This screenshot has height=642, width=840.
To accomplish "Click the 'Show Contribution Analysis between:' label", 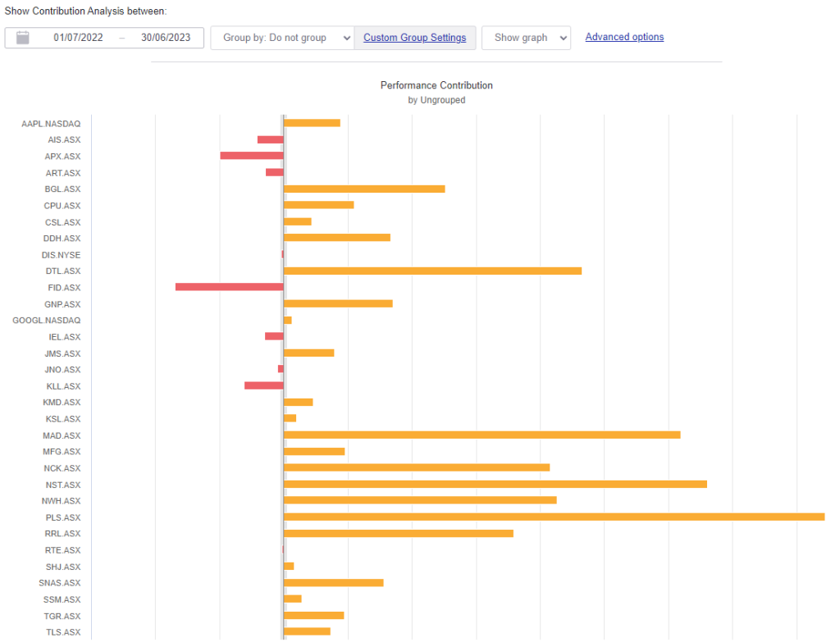I will coord(85,11).
